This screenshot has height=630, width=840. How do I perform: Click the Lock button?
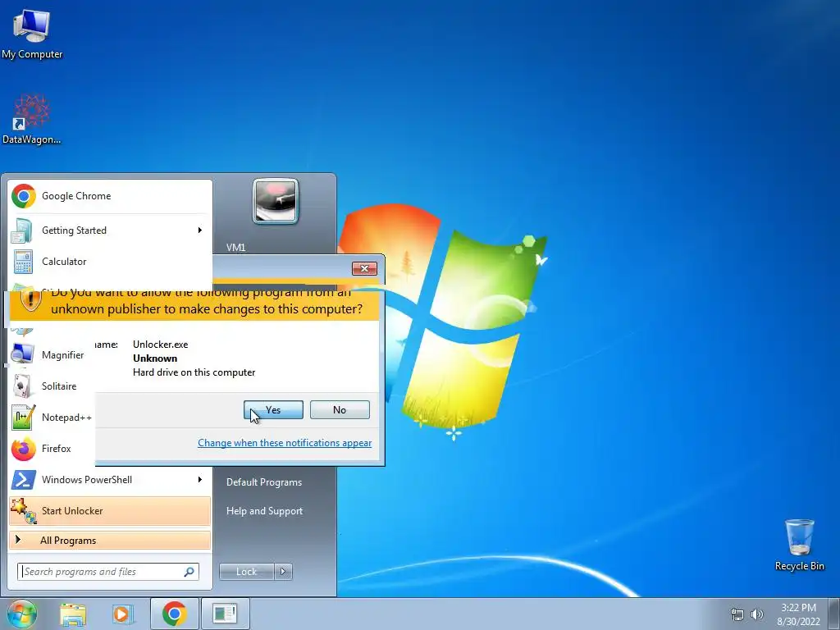[x=246, y=572]
